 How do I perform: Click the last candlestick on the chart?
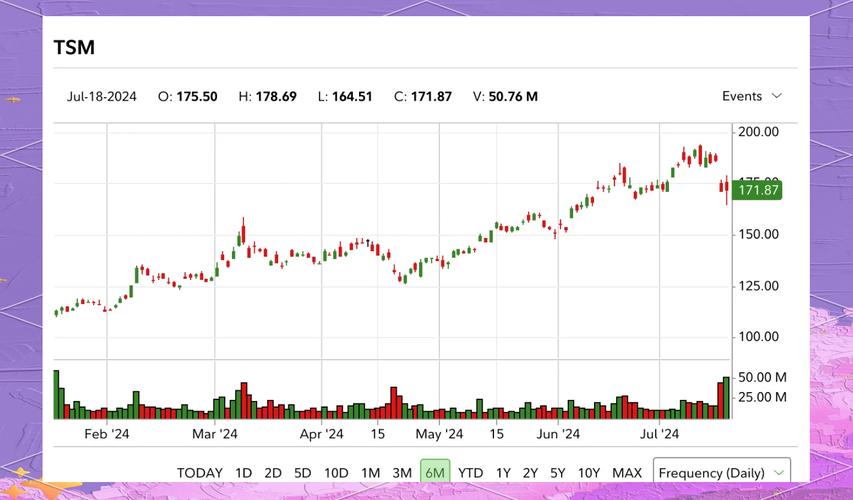pos(727,187)
